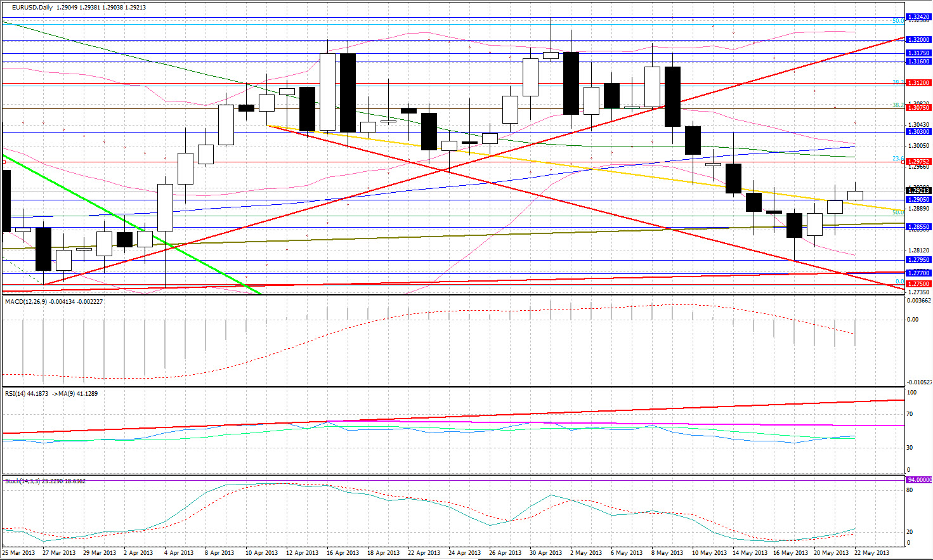Image resolution: width=933 pixels, height=560 pixels.
Task: Click the EURUSD,Daily chart title text
Action: click(x=33, y=8)
